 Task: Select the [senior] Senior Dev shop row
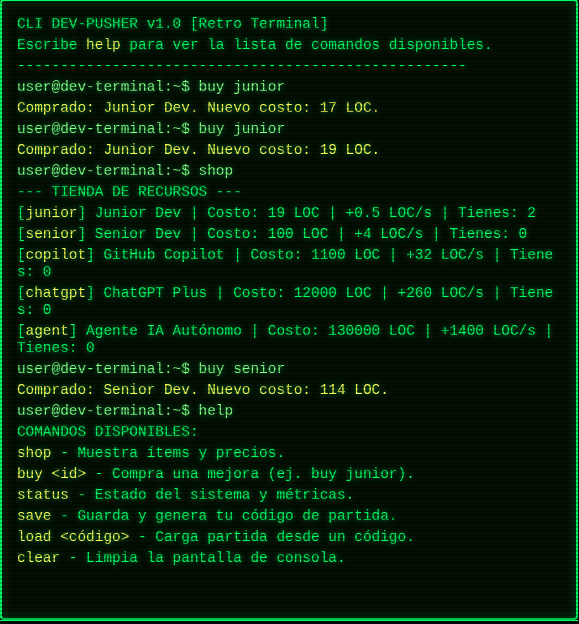tap(272, 234)
